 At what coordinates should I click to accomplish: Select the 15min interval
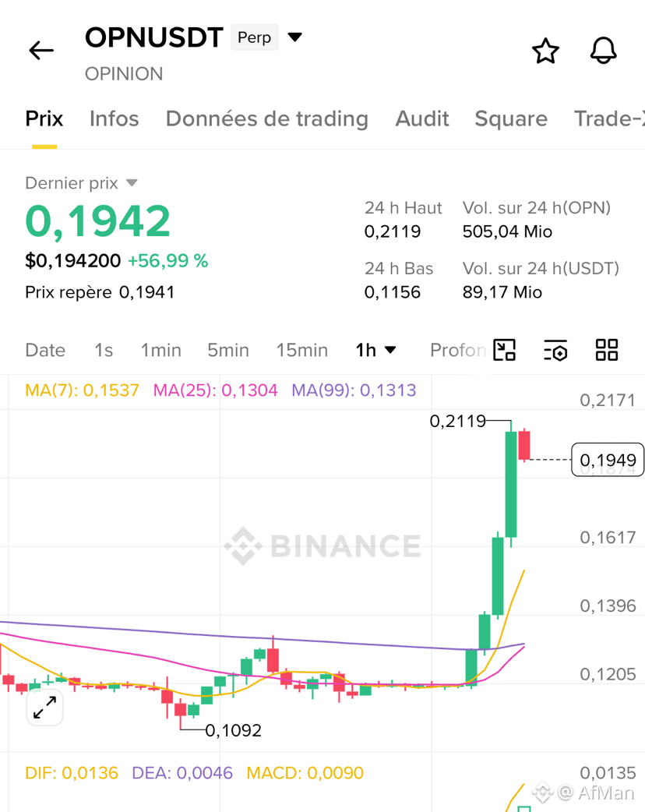pos(301,350)
